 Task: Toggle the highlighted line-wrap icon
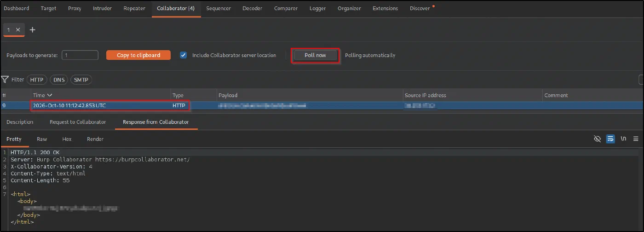(610, 139)
